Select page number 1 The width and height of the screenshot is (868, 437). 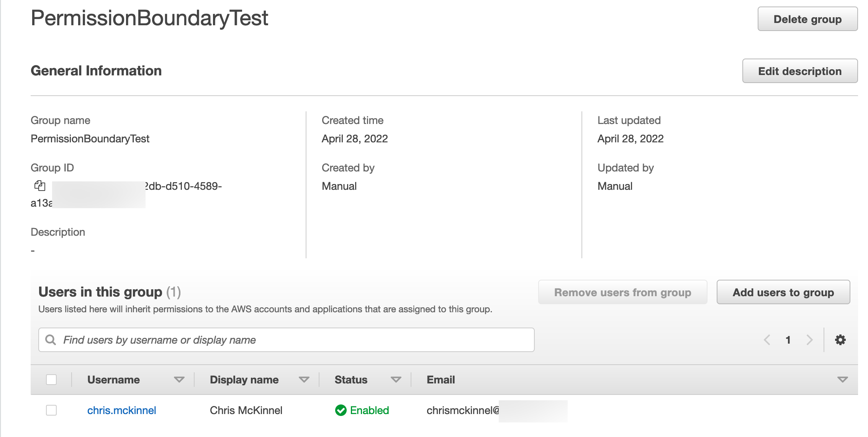click(788, 340)
